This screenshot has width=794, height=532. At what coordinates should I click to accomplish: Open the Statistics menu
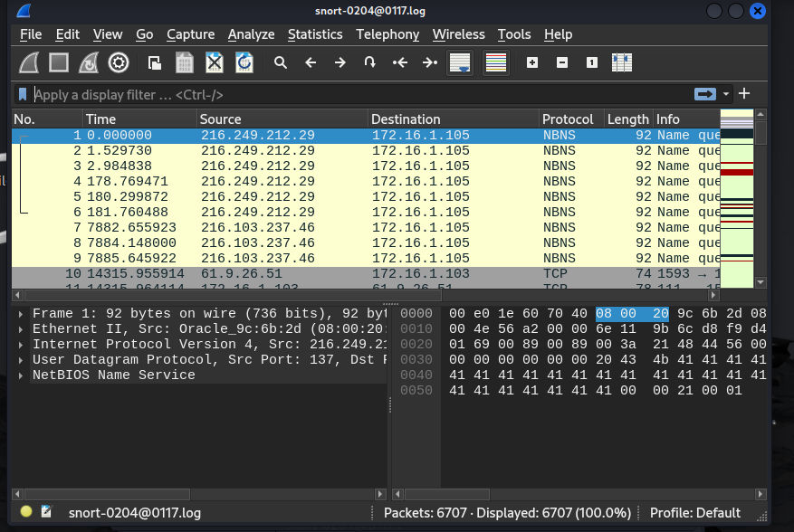coord(315,34)
